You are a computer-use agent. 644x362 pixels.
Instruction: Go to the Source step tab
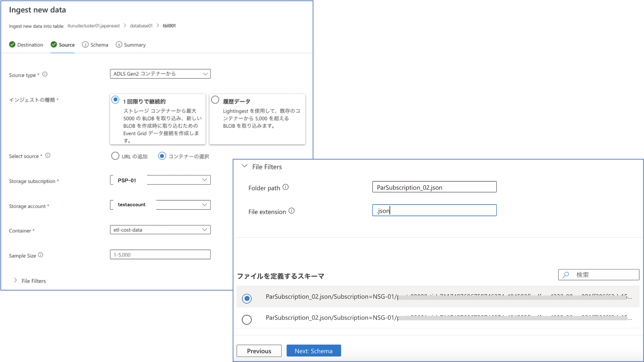point(62,45)
